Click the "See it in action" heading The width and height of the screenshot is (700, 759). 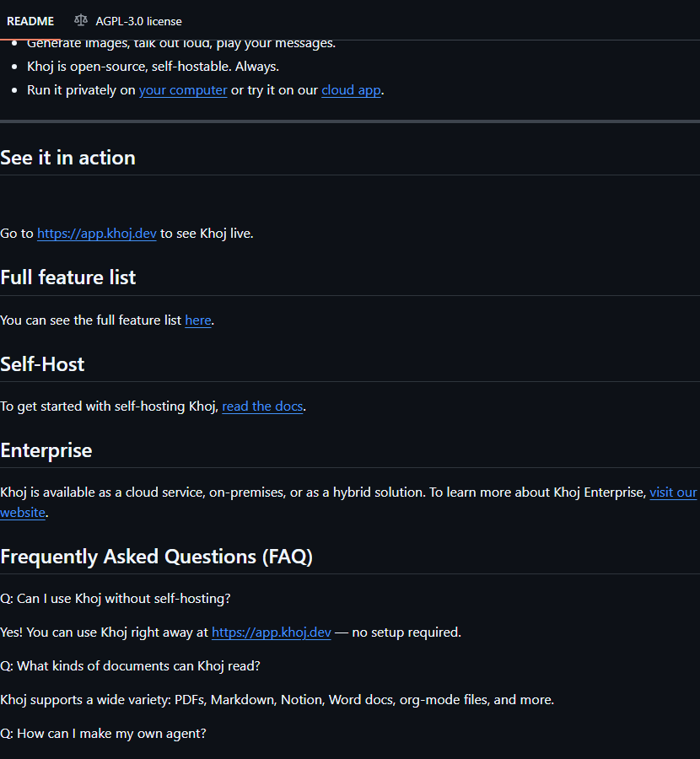tap(67, 158)
